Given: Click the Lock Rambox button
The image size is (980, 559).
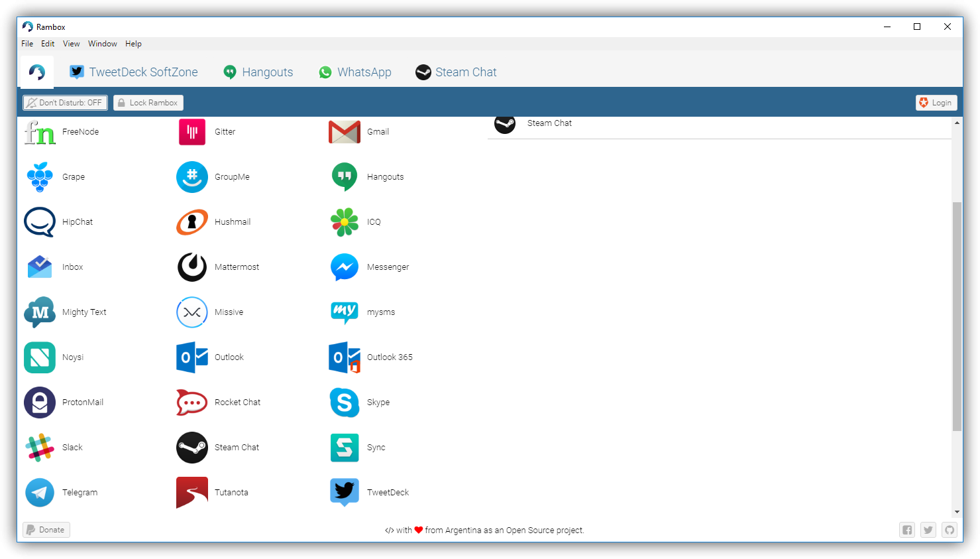Looking at the screenshot, I should point(148,103).
